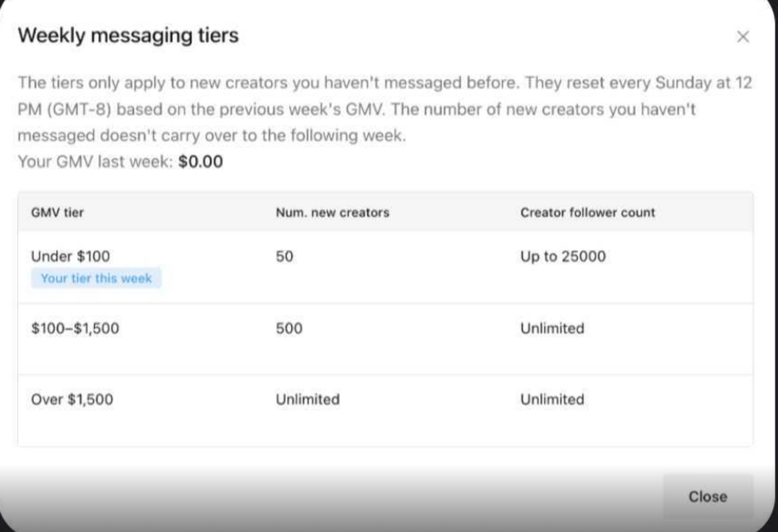Select the Over $1,500 tier cell
The image size is (778, 532).
coord(72,400)
